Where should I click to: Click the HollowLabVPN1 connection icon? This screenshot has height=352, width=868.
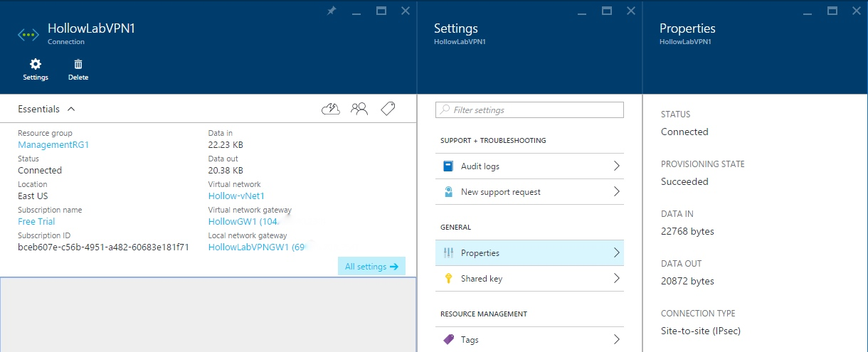coord(28,34)
